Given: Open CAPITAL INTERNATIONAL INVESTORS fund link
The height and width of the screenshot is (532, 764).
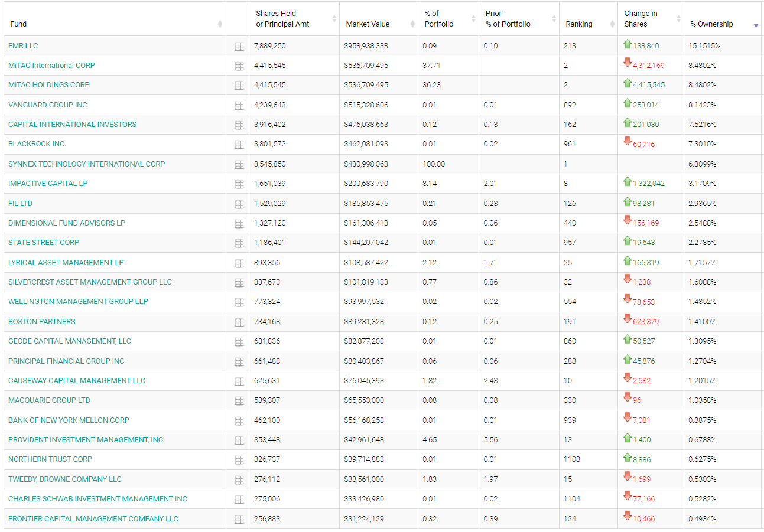Looking at the screenshot, I should pos(73,125).
